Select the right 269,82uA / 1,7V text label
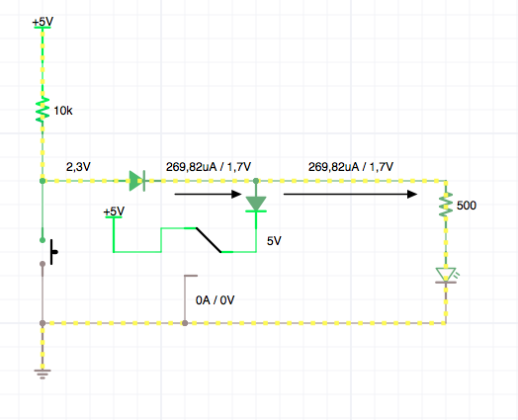 coord(351,167)
